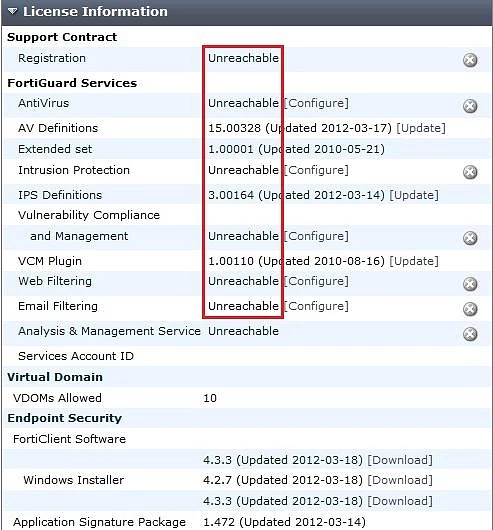Select the VDOMs Allowed value 10
Viewport: 493px width, 530px height.
coord(210,398)
